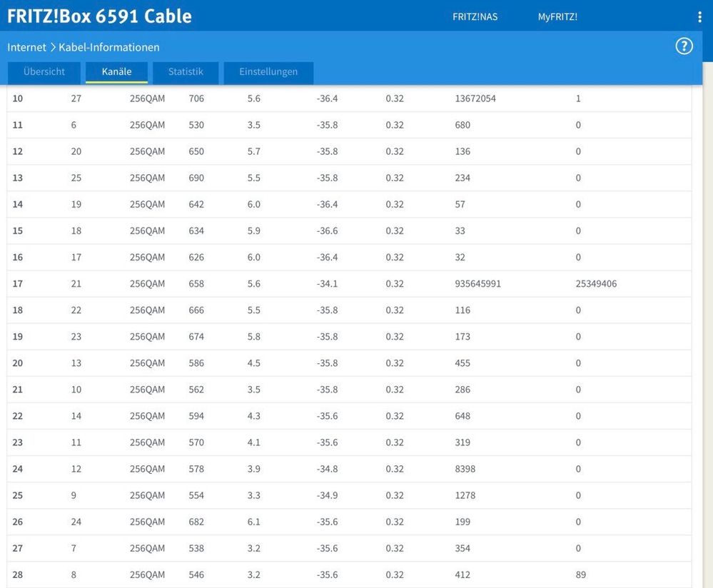
Task: Click the Internet breadcrumb link
Action: [x=27, y=47]
